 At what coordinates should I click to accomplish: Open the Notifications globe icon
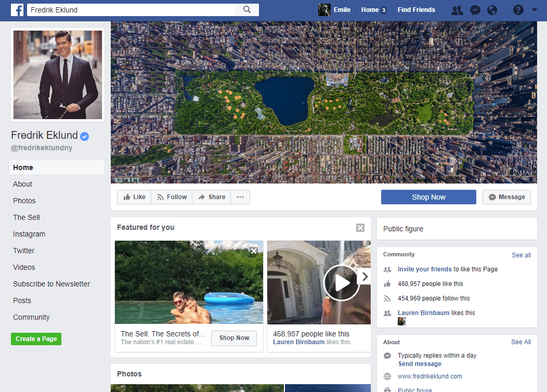tap(492, 10)
